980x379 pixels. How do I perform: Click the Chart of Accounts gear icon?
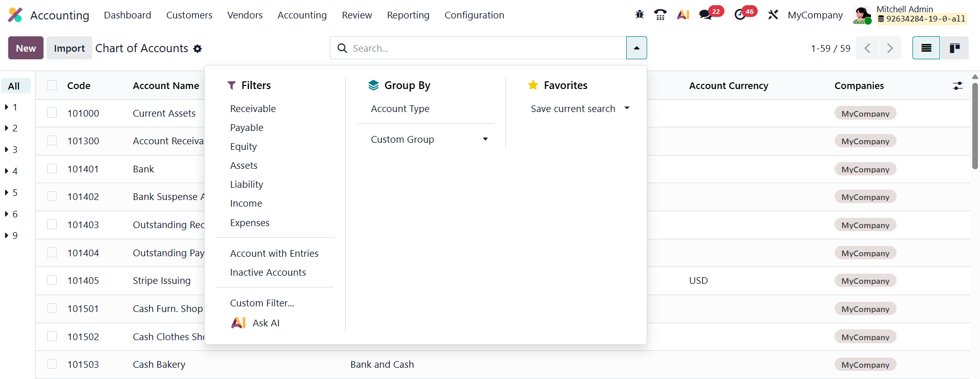click(198, 49)
